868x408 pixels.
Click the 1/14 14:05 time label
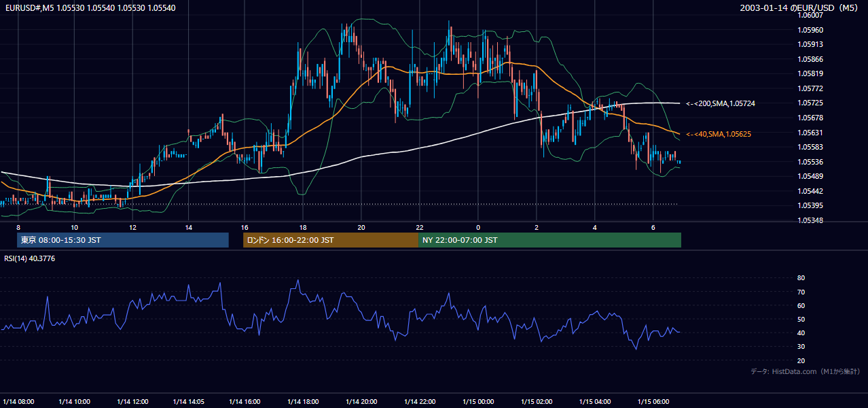click(x=189, y=401)
